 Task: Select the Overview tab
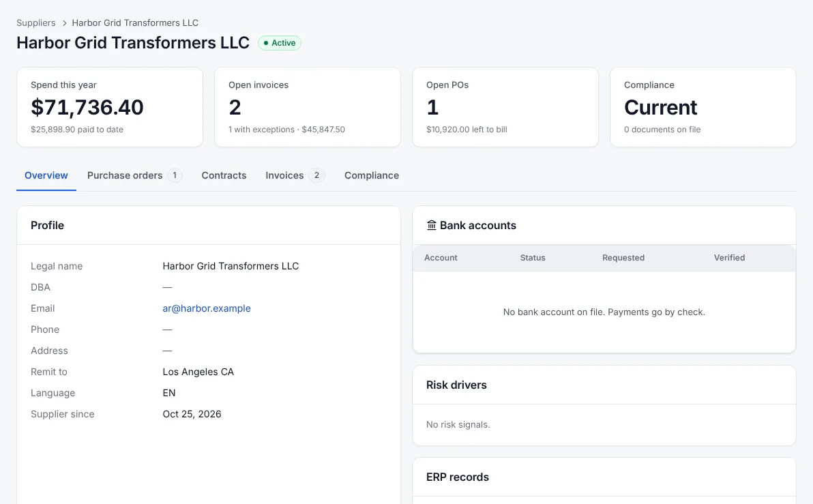[x=46, y=175]
